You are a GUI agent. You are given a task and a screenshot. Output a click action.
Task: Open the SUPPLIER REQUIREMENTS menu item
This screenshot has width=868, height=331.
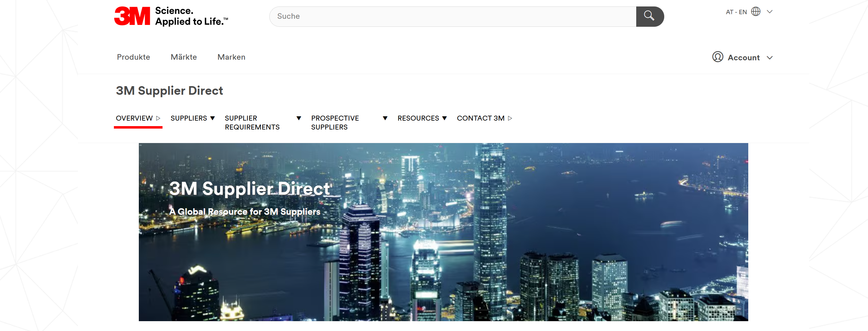[x=252, y=122]
